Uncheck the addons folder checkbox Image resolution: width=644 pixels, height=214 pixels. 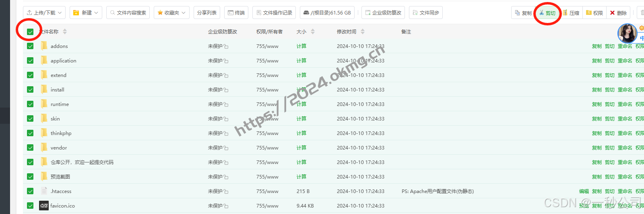tap(30, 46)
